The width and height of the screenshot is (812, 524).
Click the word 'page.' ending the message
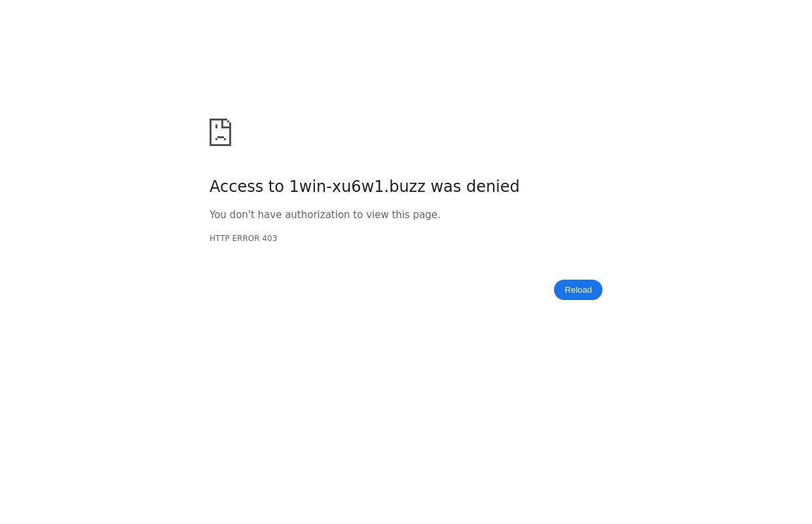point(426,215)
